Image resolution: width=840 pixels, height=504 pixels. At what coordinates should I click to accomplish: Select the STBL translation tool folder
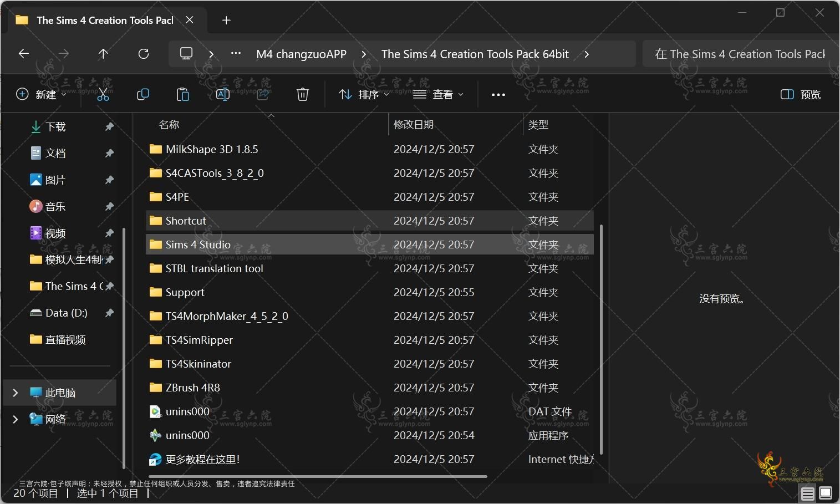(370, 268)
